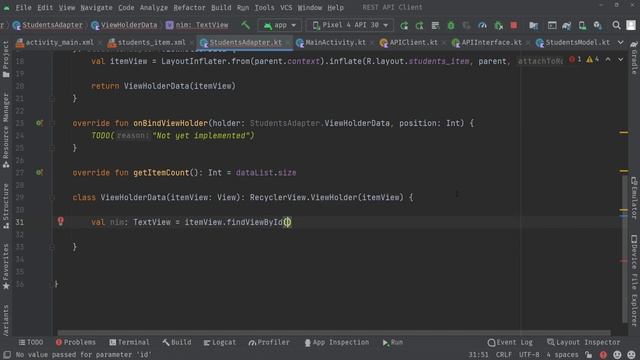Screen dimensions: 640x360
Task: Click the Search Everywhere magnifier icon
Action: click(x=616, y=25)
